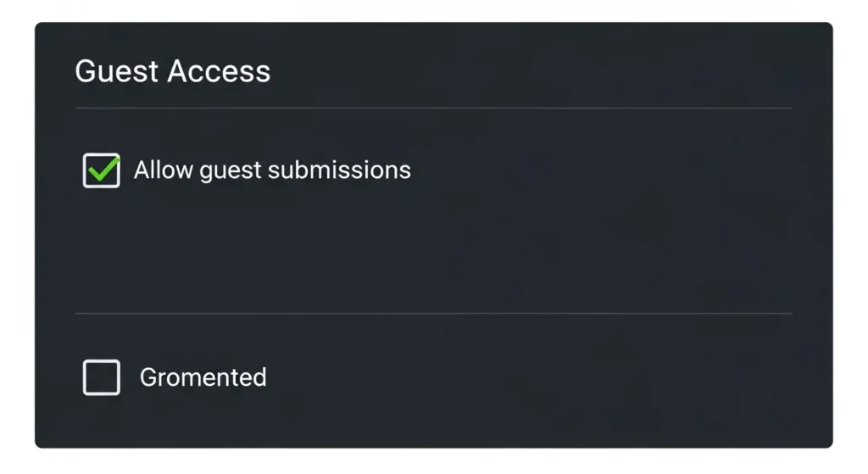Image resolution: width=868 pixels, height=474 pixels.
Task: Disable Allow guest submissions option
Action: coord(101,170)
